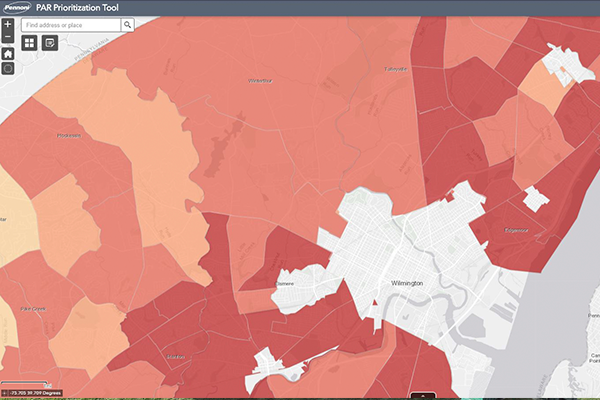Open the basemap gallery widget
This screenshot has width=600, height=400.
pyautogui.click(x=29, y=43)
